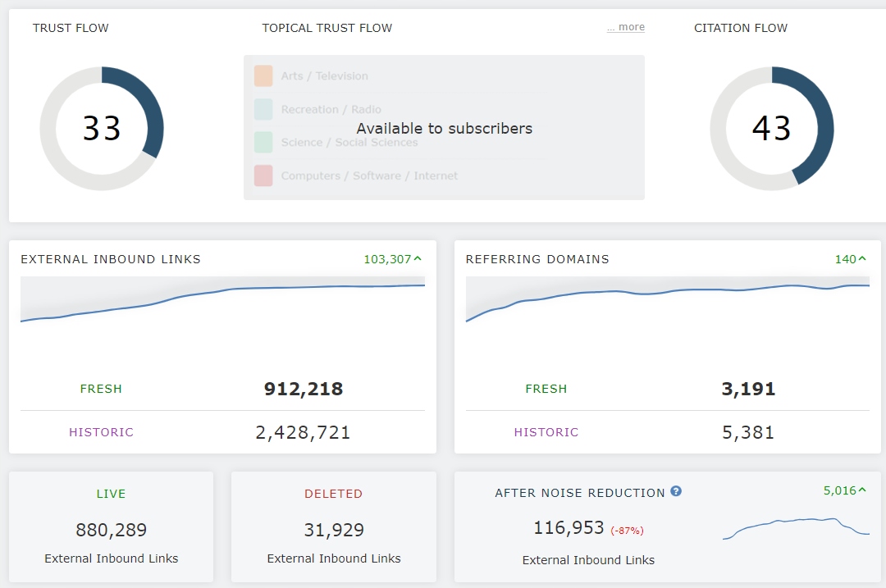
Task: Click the Science / Social Sciences swatch
Action: (263, 142)
